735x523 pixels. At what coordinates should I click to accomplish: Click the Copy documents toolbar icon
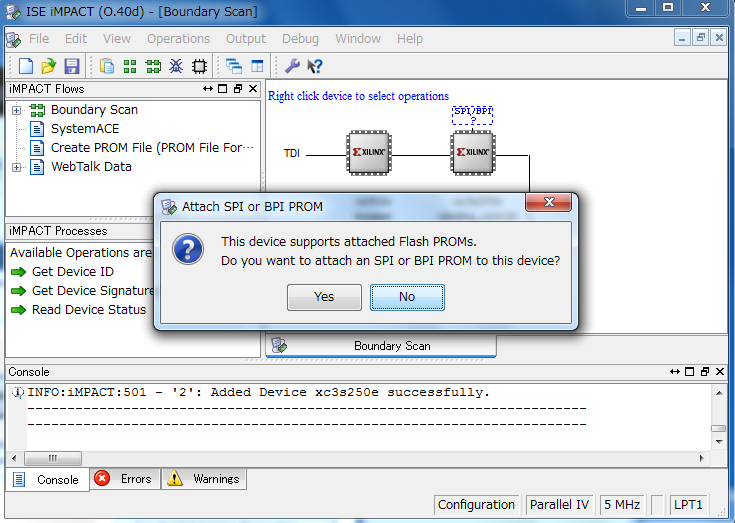coord(107,66)
